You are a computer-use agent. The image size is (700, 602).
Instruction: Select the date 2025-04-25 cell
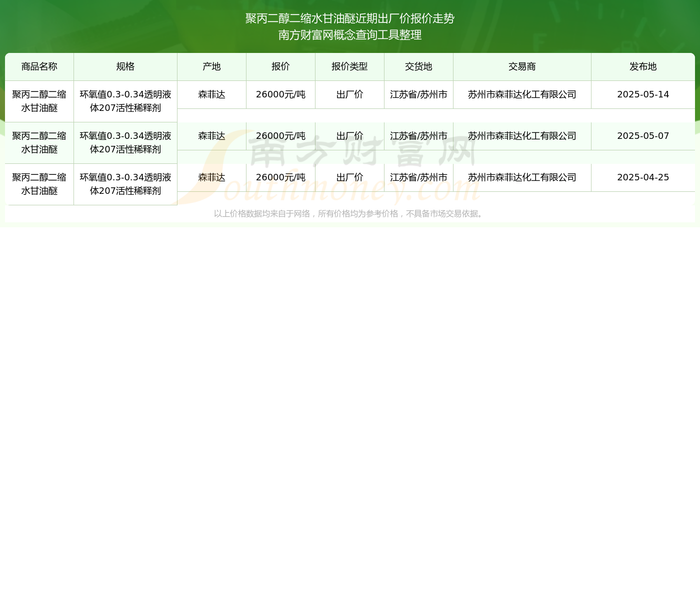point(643,178)
